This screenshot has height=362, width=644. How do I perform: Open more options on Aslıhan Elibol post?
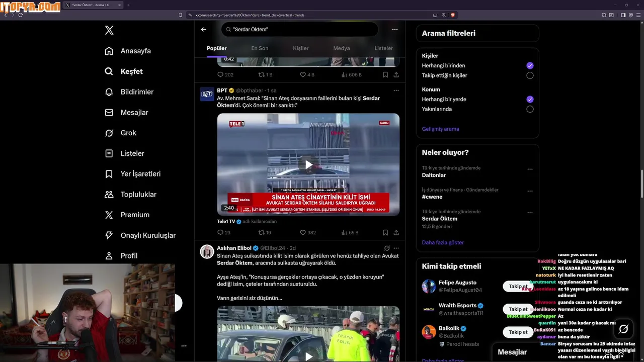396,248
